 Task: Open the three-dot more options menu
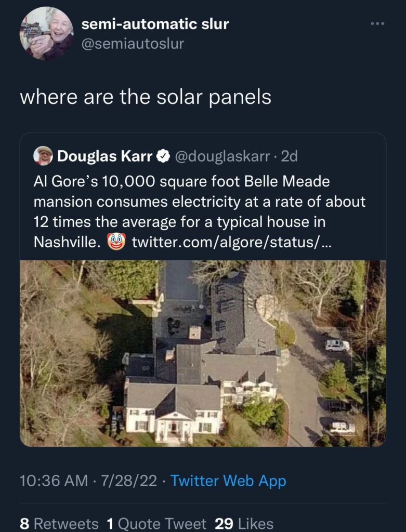pos(377,24)
